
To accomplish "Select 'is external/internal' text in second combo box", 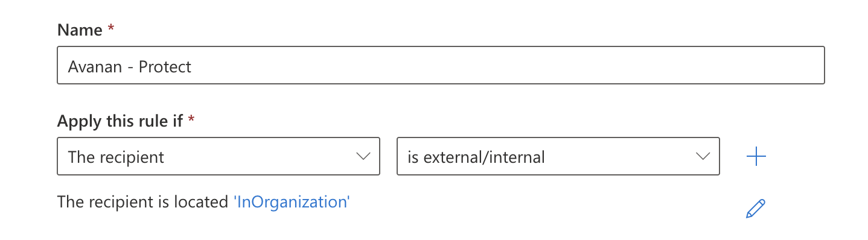I will (x=476, y=157).
